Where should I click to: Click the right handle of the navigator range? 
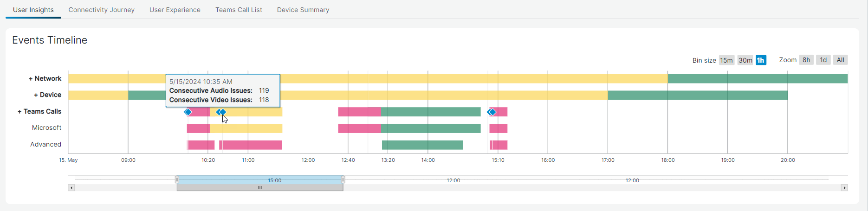(x=343, y=179)
